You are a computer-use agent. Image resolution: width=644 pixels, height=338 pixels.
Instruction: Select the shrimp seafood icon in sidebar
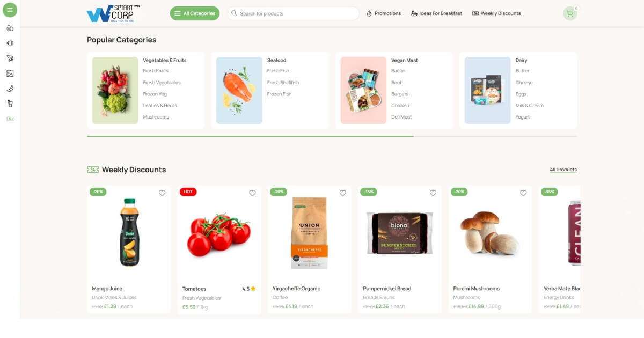(10, 58)
